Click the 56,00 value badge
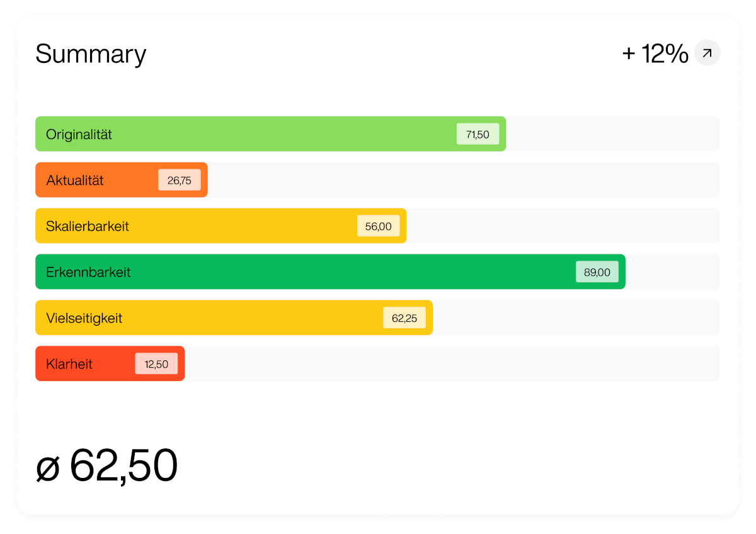 coord(378,226)
